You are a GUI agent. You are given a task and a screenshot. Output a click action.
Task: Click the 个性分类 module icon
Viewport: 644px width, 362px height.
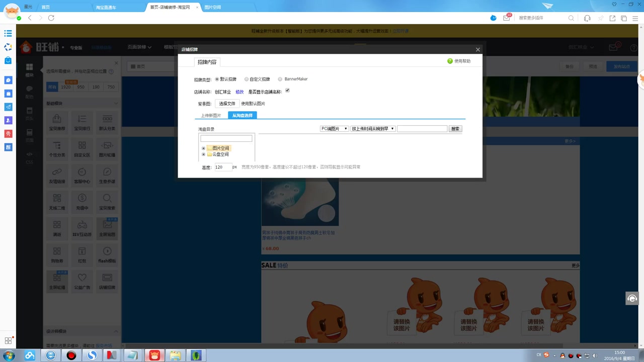coord(57,148)
